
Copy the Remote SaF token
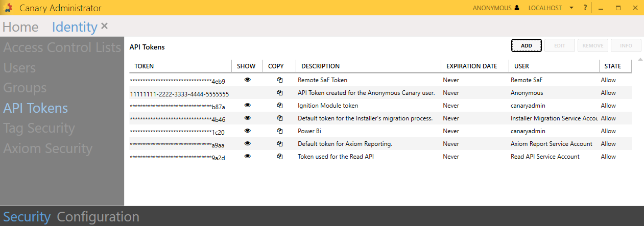[x=279, y=80]
